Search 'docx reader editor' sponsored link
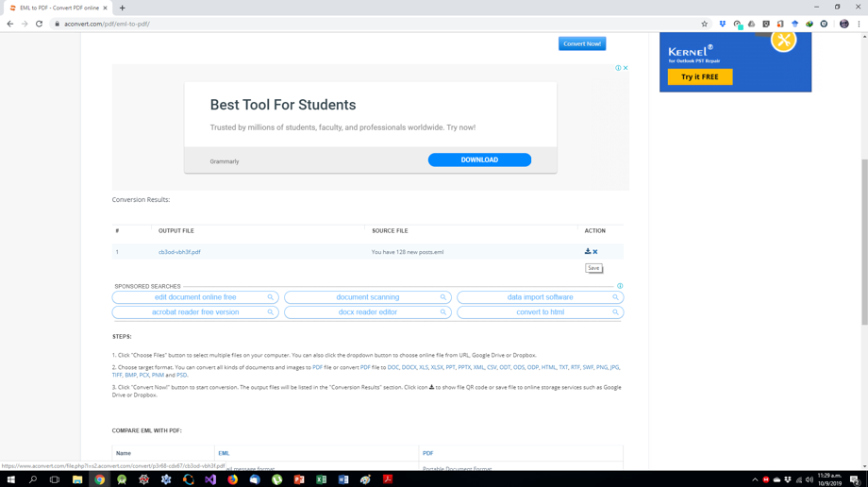Viewport: 868px width, 487px height. pos(368,312)
